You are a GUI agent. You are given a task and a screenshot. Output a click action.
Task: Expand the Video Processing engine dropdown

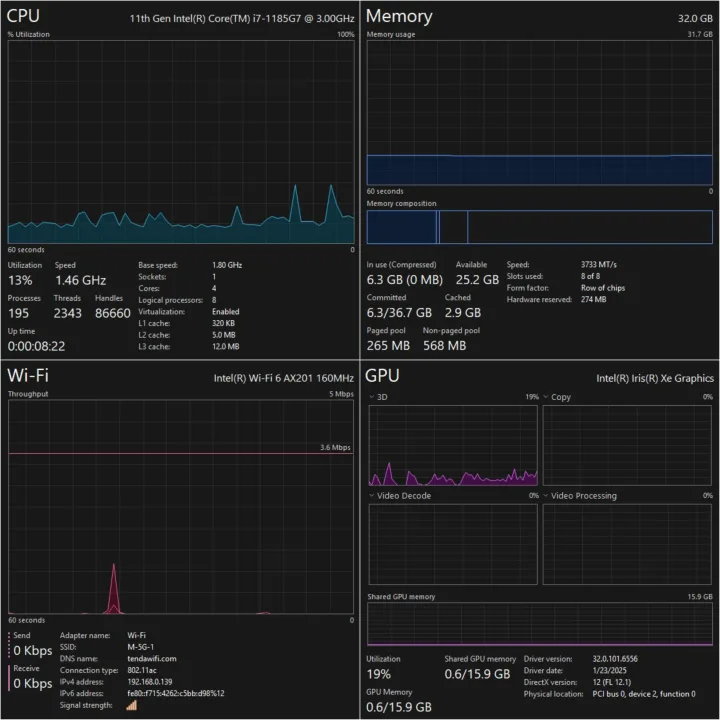(x=546, y=495)
